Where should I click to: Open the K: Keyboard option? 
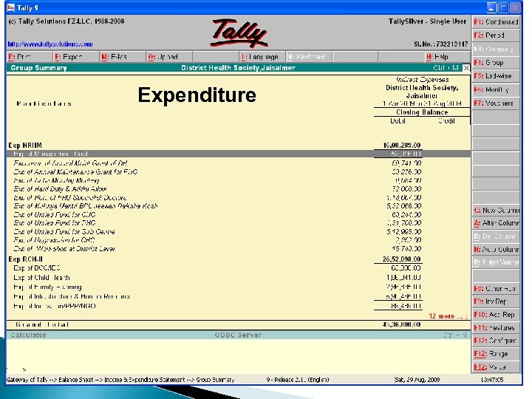point(309,57)
